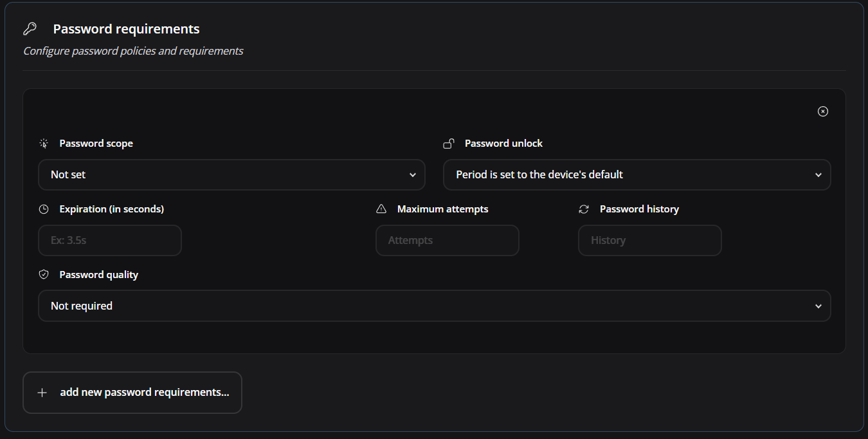Open the Password unlock period dropdown
Screen dimensions: 868x439
pos(637,175)
